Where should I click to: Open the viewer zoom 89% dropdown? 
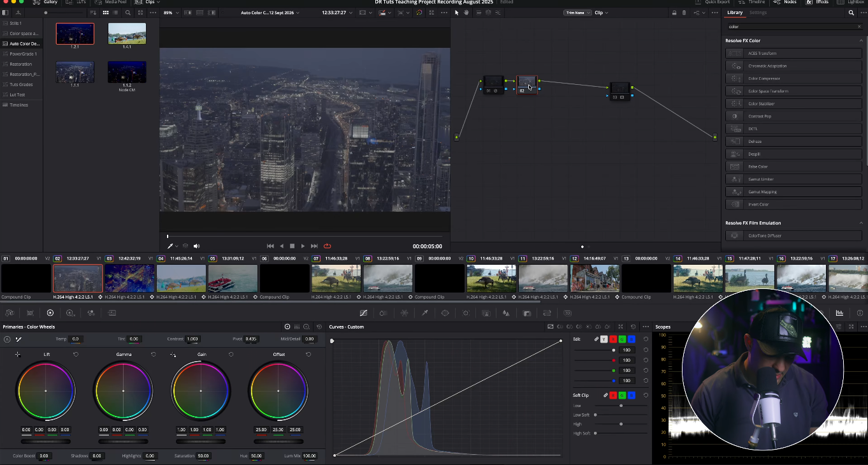[x=170, y=13]
